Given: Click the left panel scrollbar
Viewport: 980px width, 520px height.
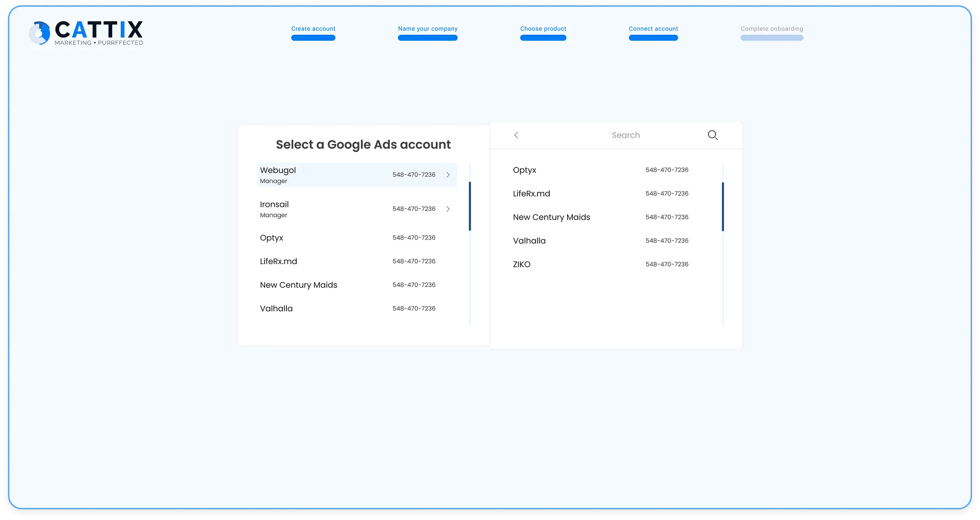Looking at the screenshot, I should 470,207.
